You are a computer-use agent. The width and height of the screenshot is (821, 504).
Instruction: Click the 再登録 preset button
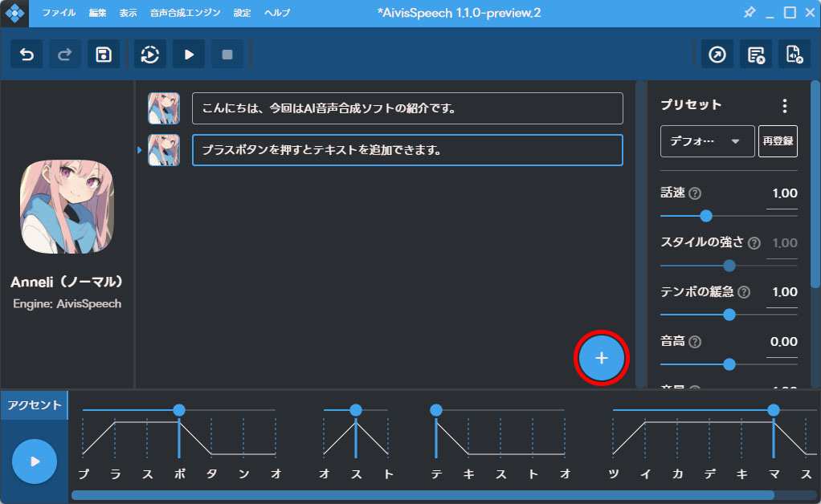pyautogui.click(x=778, y=141)
